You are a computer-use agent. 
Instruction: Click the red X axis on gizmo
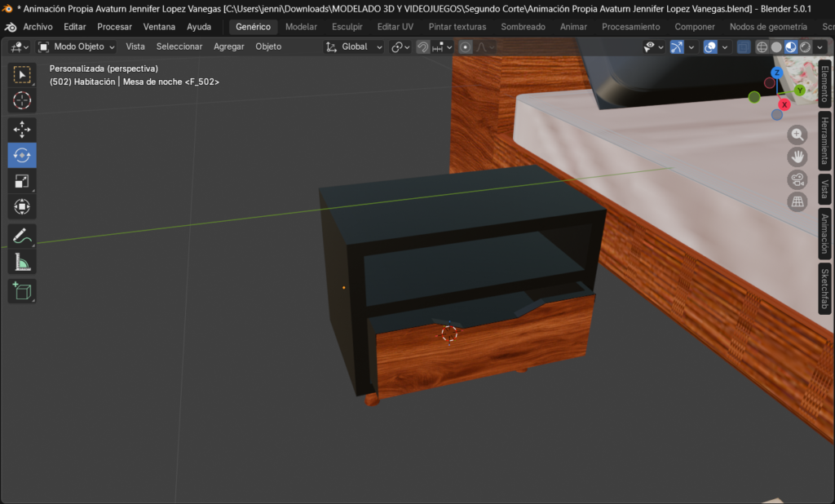tap(784, 105)
